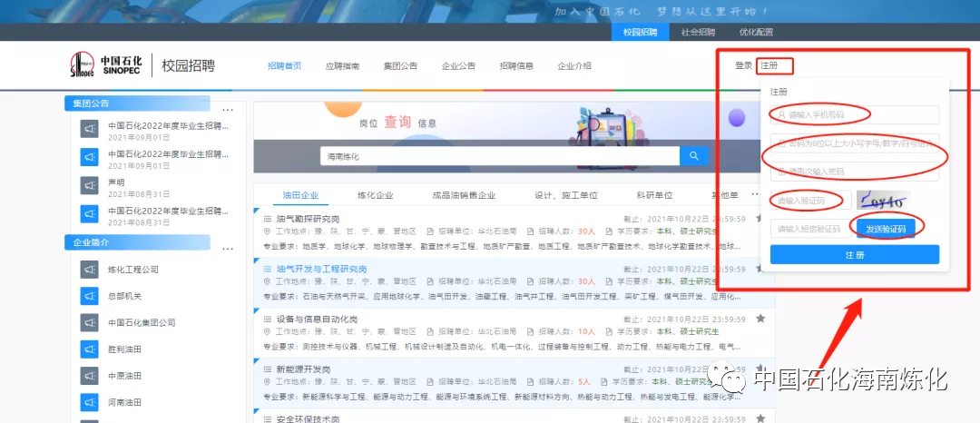
Task: Click 发送验证码 send code button
Action: tap(886, 230)
